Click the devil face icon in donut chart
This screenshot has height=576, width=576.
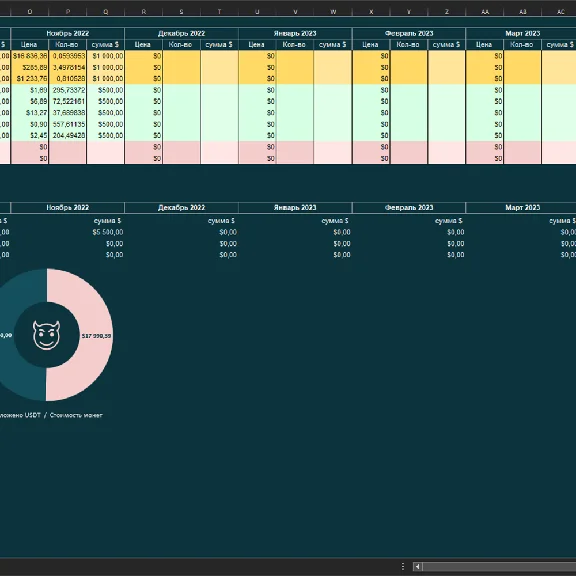(x=46, y=335)
